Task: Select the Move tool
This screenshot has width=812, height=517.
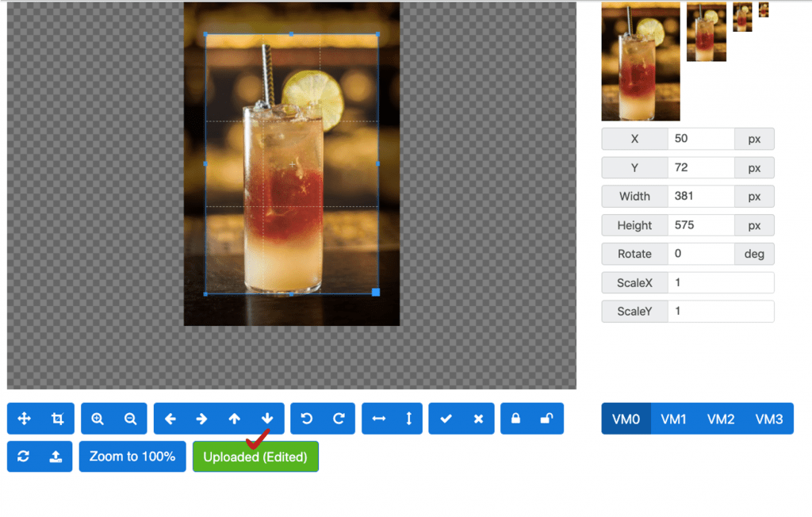Action: click(x=24, y=419)
